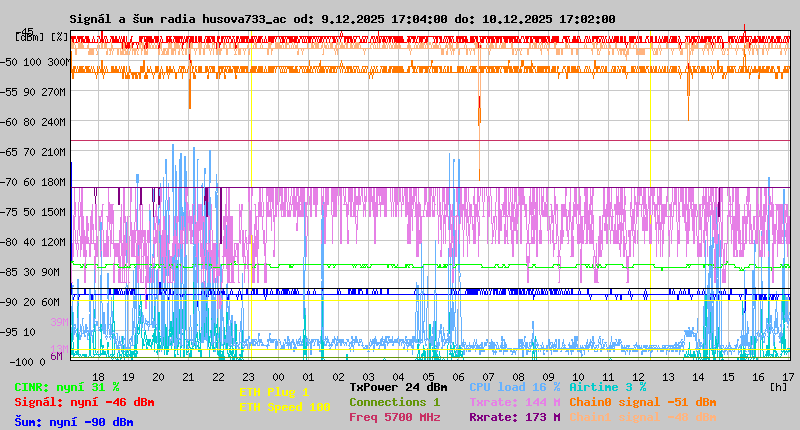
Task: Click the CPU load legend entry
Action: (x=514, y=386)
